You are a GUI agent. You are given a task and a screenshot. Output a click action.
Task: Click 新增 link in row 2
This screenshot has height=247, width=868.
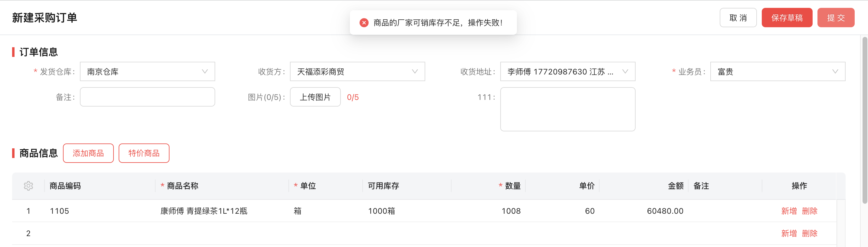pos(789,233)
